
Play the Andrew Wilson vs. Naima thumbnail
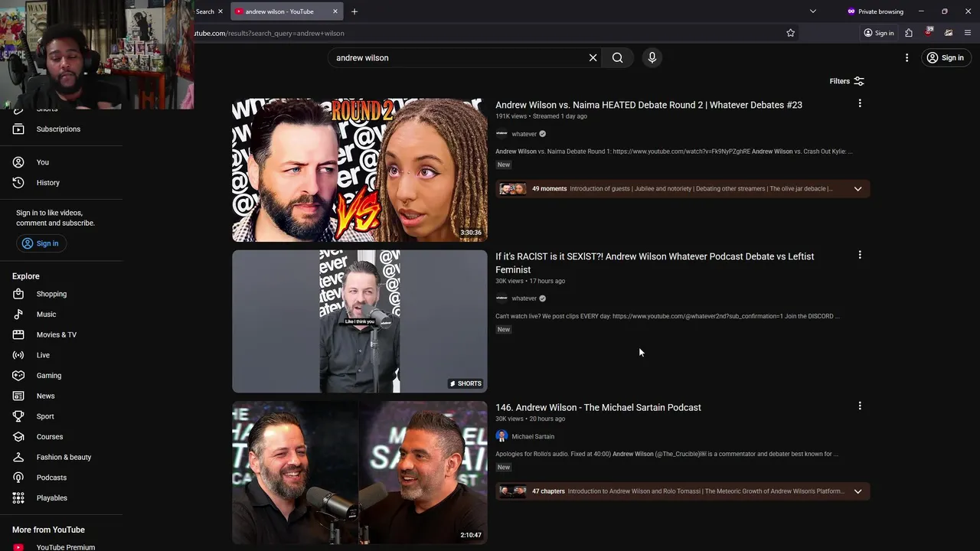[360, 170]
